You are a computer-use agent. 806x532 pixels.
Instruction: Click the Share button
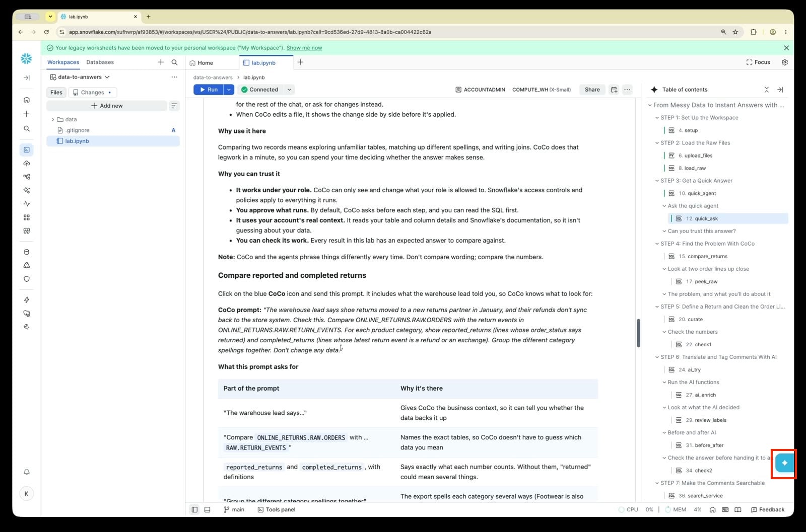click(592, 90)
